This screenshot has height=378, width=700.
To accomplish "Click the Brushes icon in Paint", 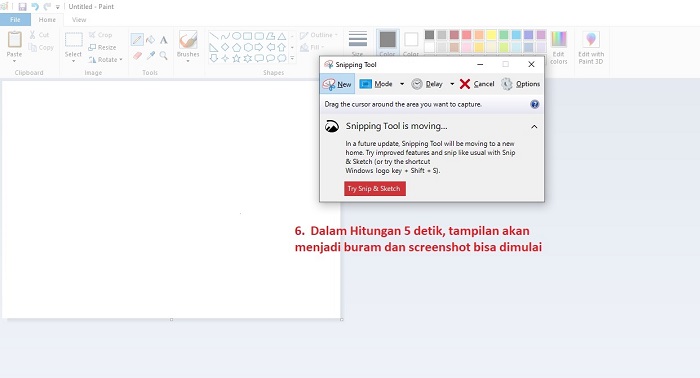I will [x=188, y=40].
